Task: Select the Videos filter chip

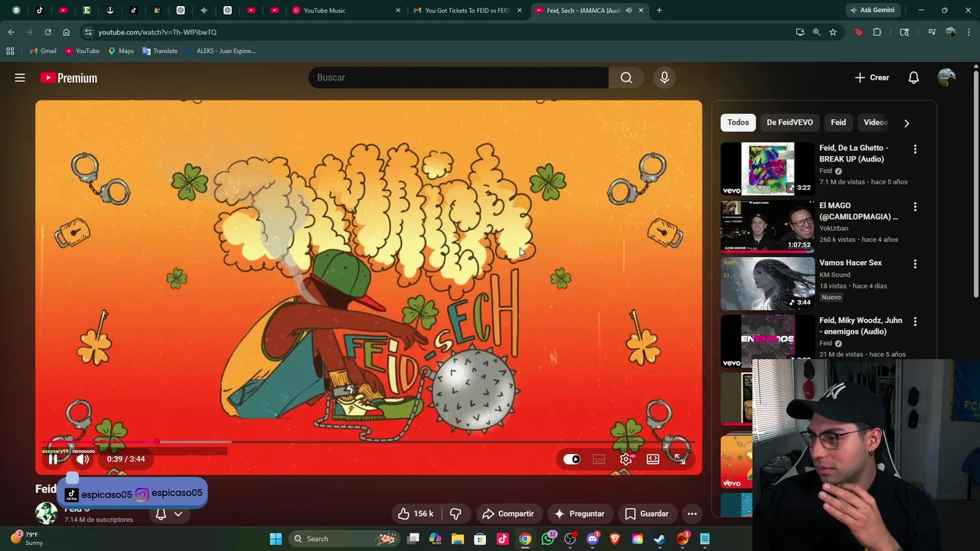Action: click(875, 122)
